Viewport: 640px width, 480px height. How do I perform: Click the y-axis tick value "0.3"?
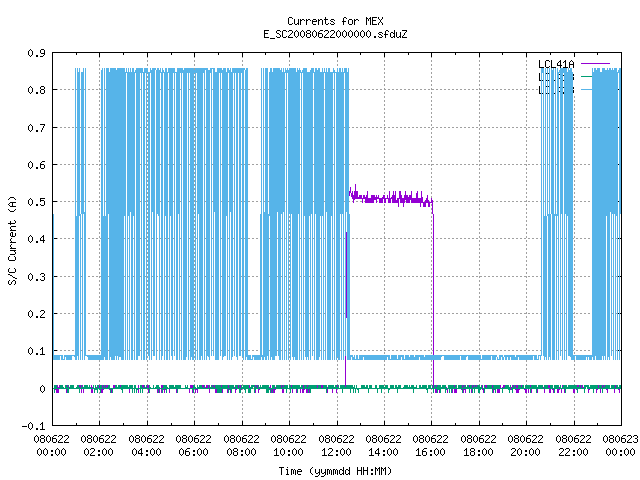36,277
